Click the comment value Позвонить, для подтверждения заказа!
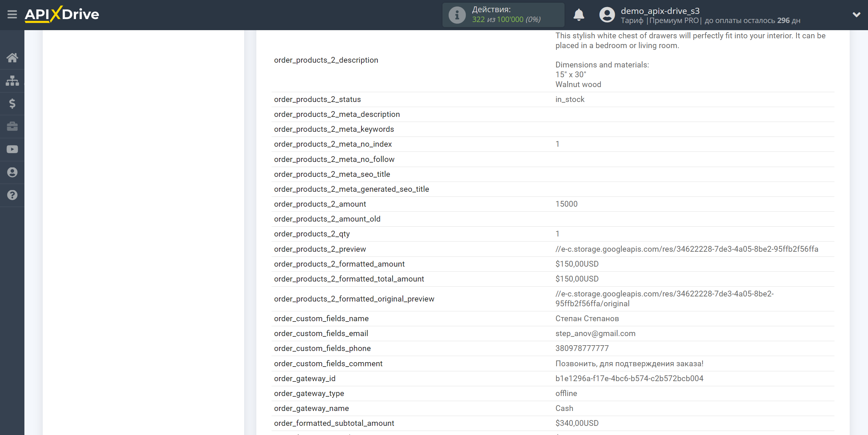The image size is (868, 435). tap(629, 364)
